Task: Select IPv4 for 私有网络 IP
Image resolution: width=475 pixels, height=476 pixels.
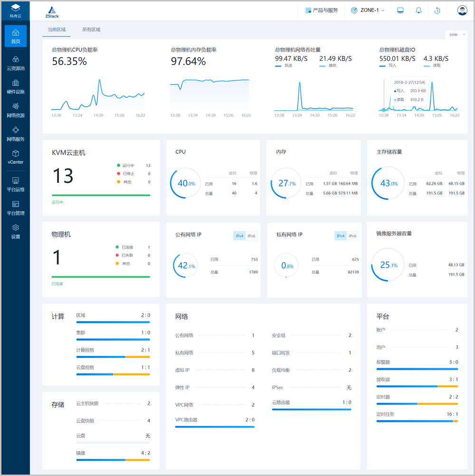Action: click(340, 236)
